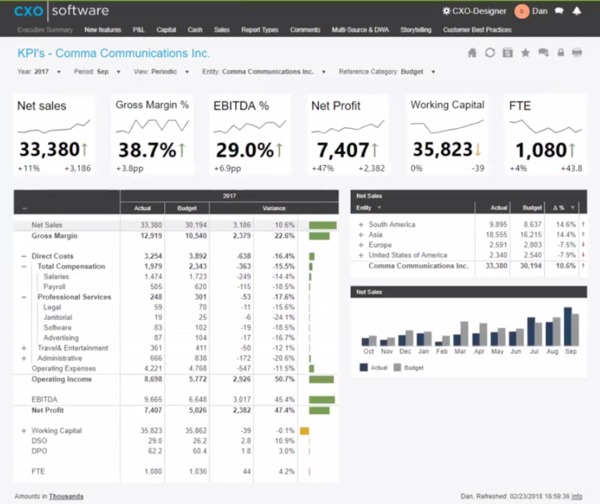Click the EBITDA row label
The image size is (600, 504).
pos(44,400)
